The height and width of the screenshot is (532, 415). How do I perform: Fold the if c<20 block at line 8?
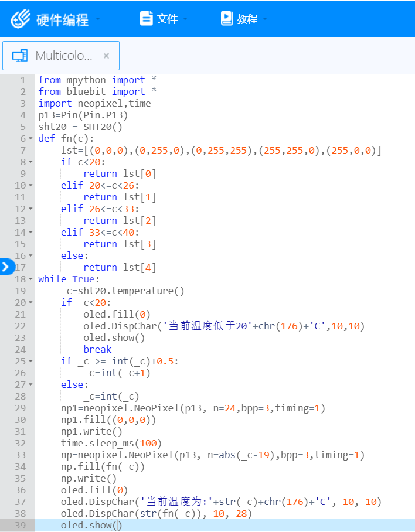(x=30, y=162)
